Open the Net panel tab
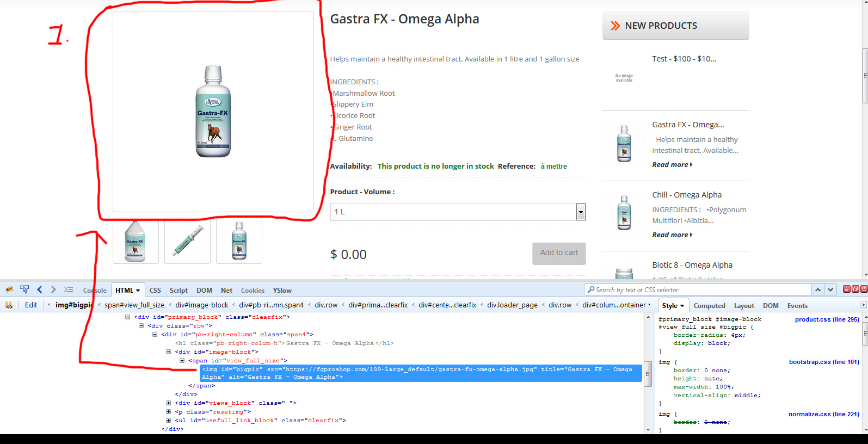This screenshot has width=868, height=444. (x=226, y=291)
